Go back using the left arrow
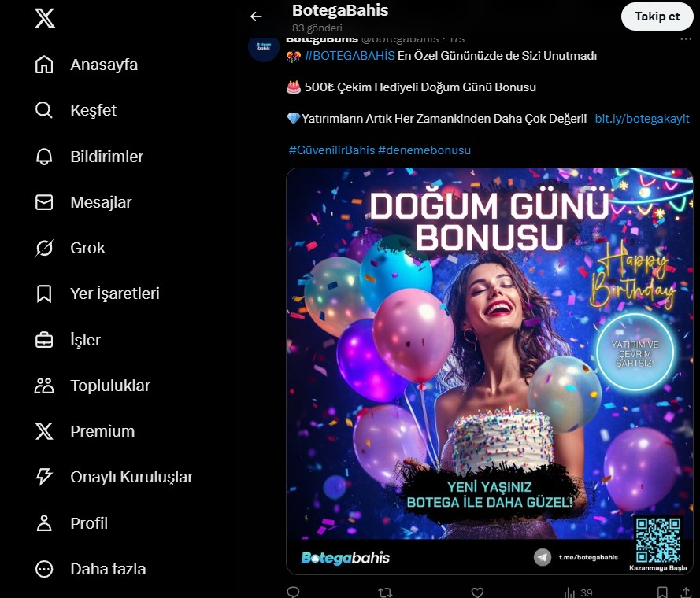Screen dimensions: 700x598 click(256, 17)
